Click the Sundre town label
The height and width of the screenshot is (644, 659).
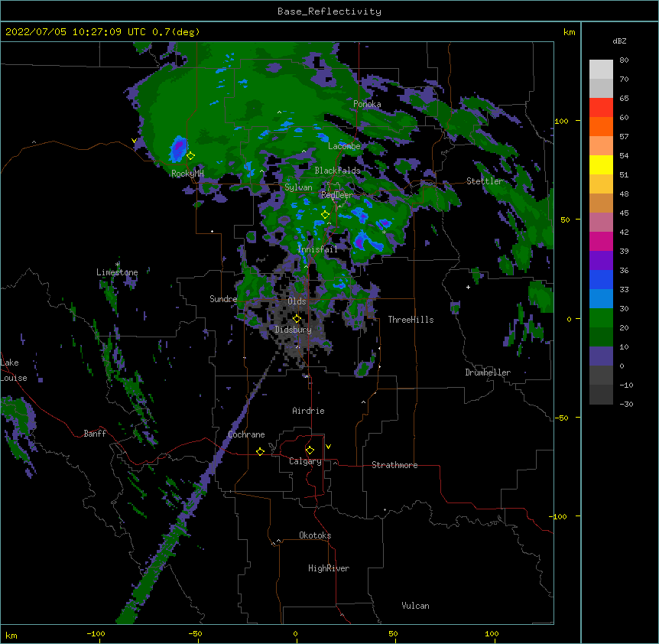coord(223,299)
